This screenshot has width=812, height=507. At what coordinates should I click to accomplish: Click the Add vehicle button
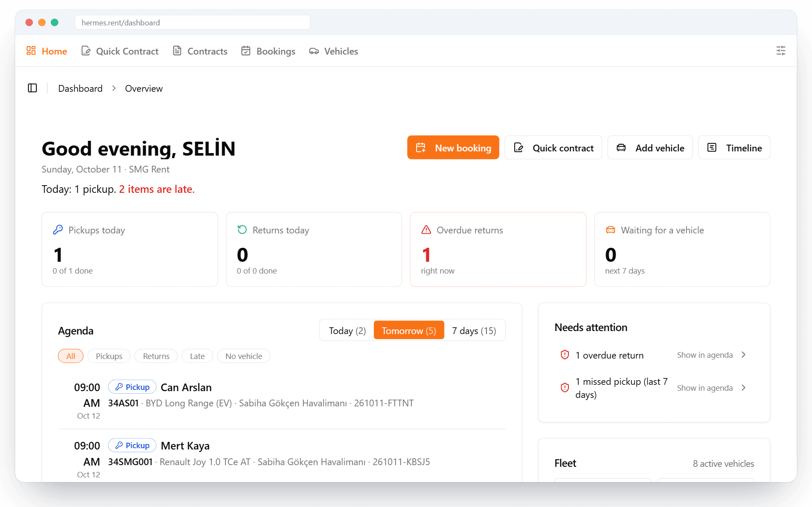tap(650, 148)
